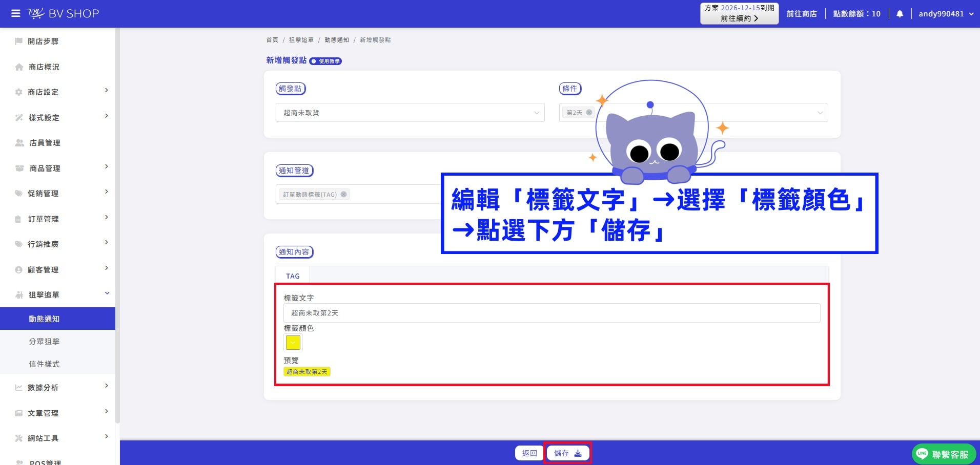Click 動態通知 in the breadcrumb

click(x=336, y=40)
